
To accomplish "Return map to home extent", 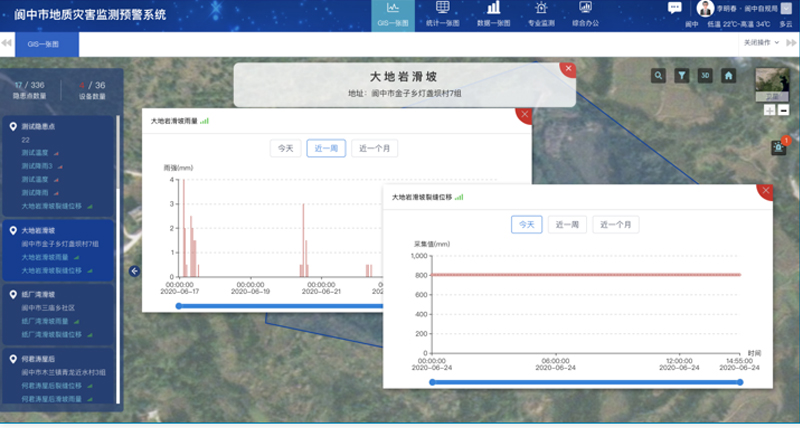I will [729, 75].
